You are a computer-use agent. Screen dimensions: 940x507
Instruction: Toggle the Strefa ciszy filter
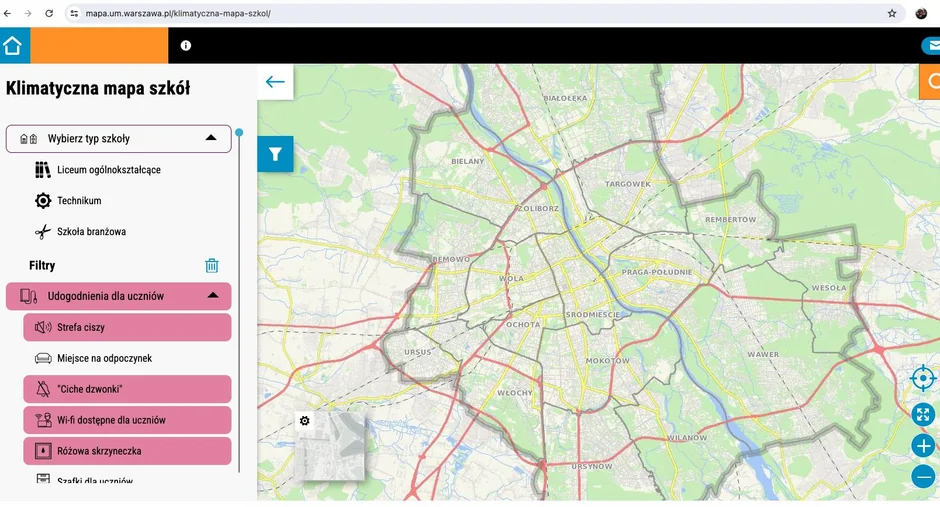(x=127, y=327)
